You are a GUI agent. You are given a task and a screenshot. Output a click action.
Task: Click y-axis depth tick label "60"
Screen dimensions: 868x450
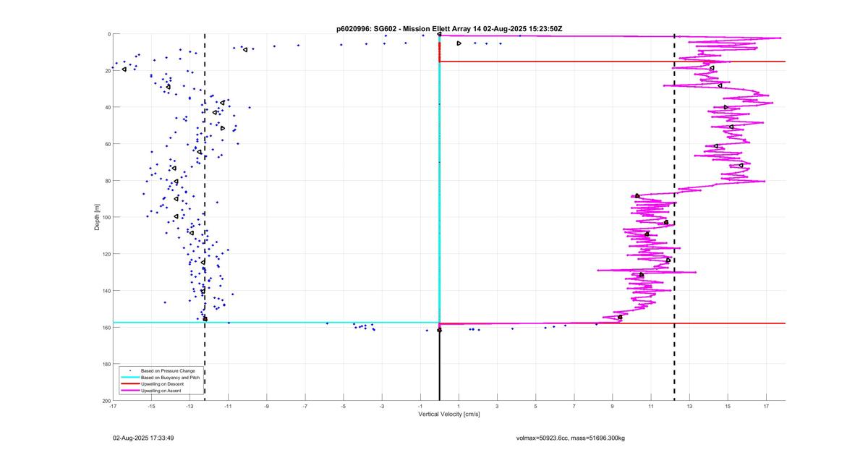(x=107, y=144)
